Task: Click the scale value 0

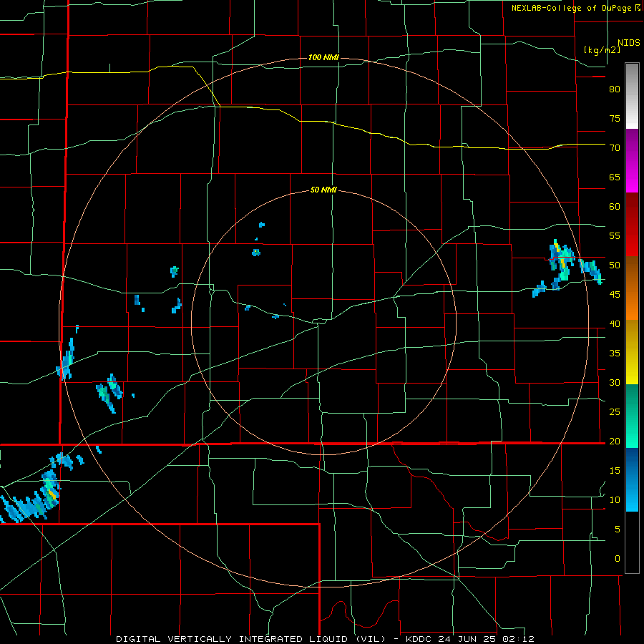Action: (x=618, y=559)
